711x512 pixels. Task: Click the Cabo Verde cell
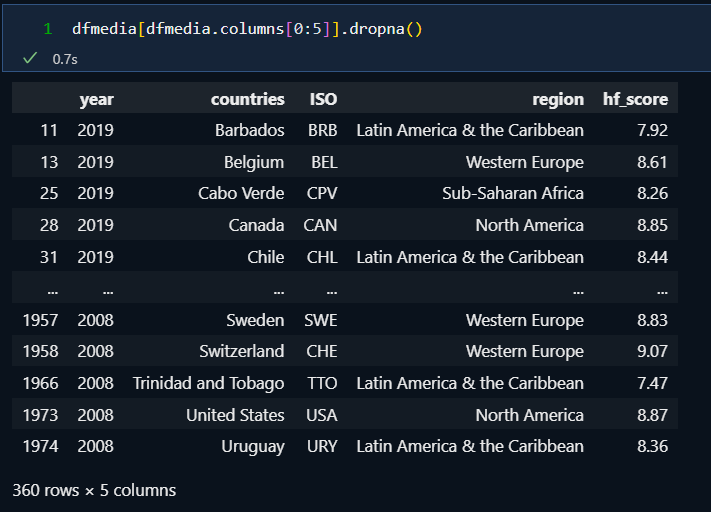point(241,193)
